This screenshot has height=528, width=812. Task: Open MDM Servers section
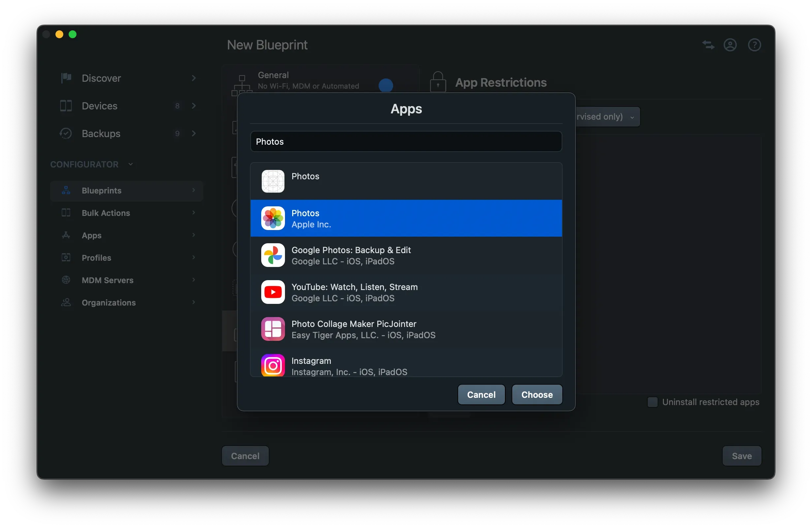(108, 280)
